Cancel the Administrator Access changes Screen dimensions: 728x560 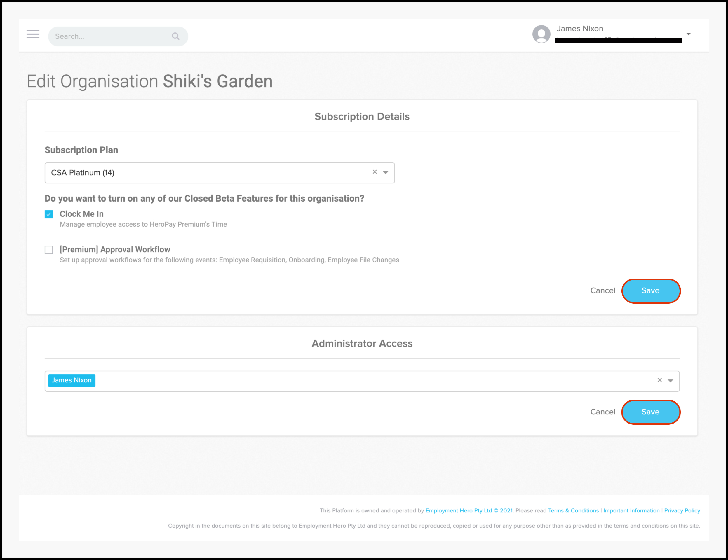click(602, 412)
